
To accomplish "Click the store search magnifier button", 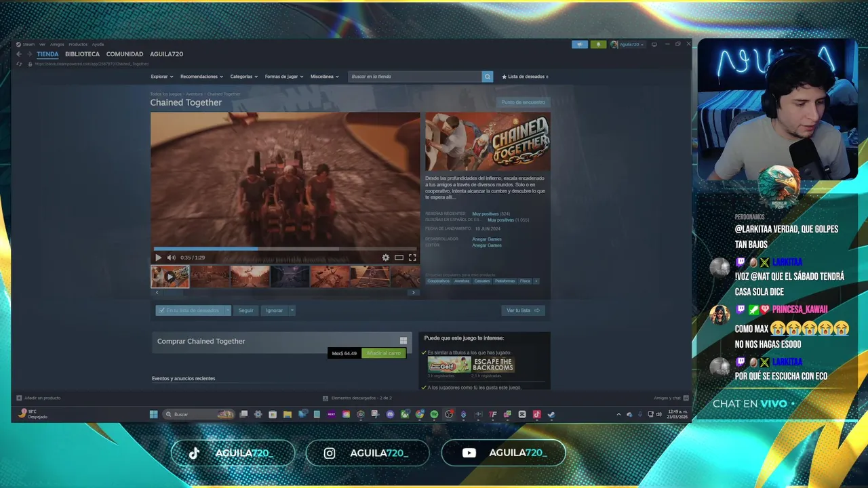I will pos(488,77).
